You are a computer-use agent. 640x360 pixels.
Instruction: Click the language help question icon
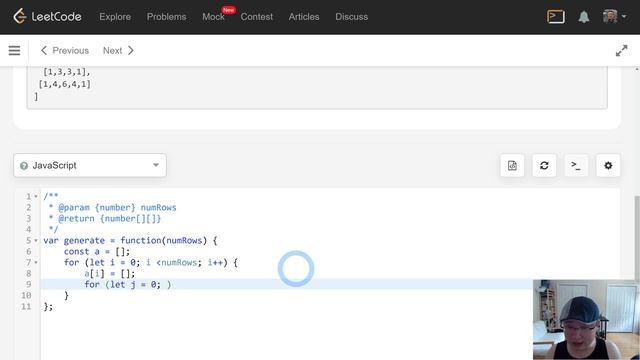(24, 166)
